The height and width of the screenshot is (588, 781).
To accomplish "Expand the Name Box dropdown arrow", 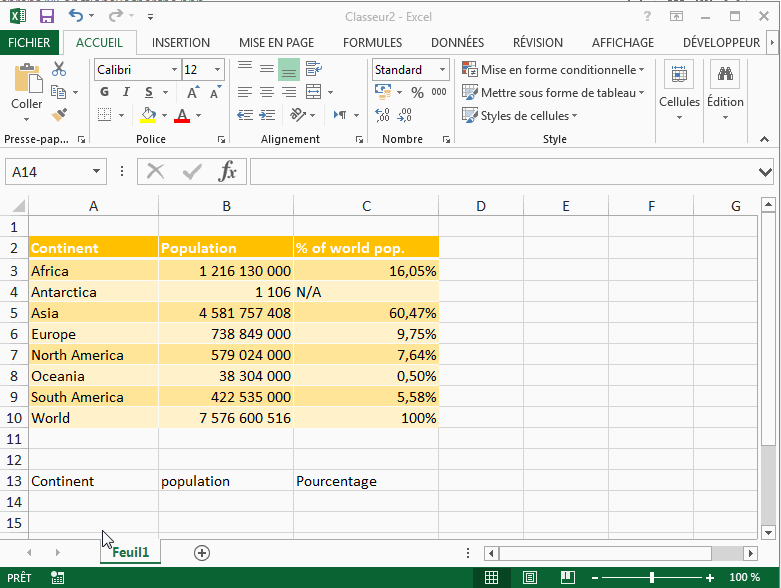I will coord(96,172).
